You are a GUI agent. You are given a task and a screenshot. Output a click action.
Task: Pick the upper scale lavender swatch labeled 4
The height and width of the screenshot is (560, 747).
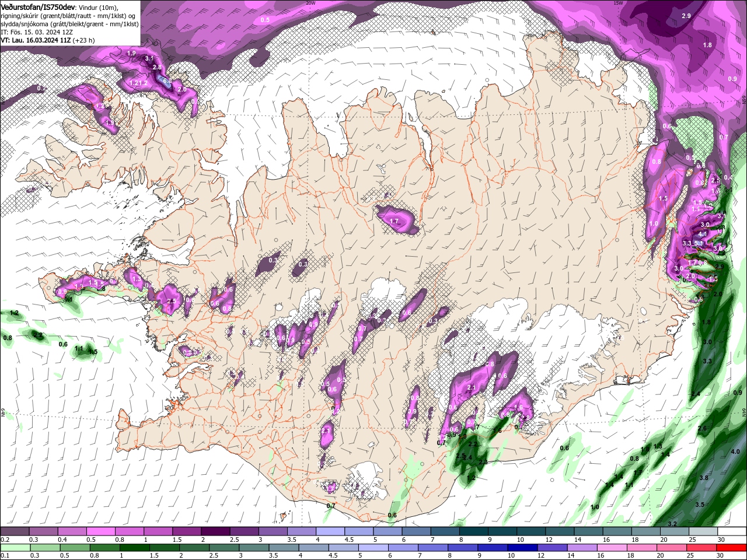click(329, 531)
